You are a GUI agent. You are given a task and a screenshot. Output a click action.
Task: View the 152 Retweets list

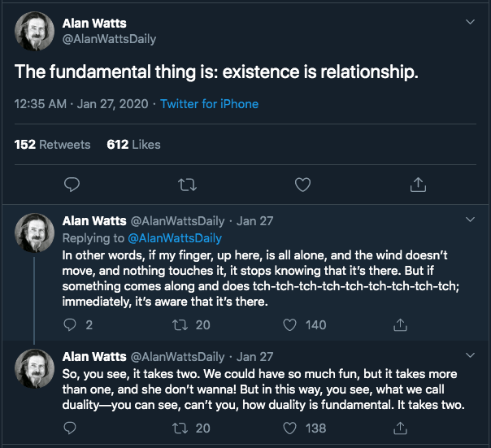coord(52,144)
